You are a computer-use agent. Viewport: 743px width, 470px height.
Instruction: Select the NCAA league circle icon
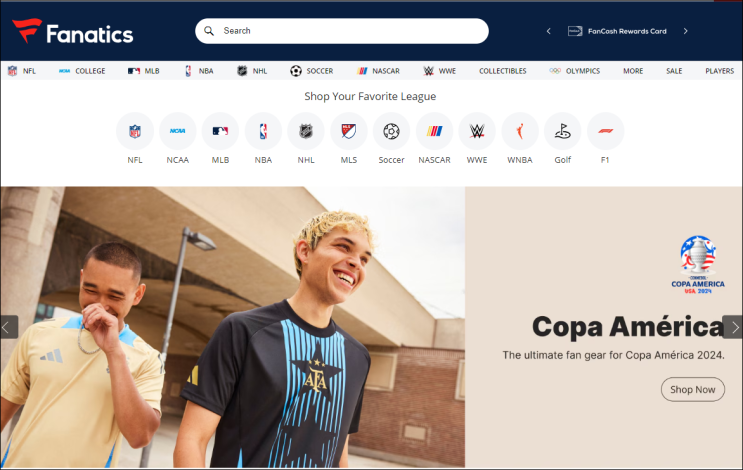click(178, 131)
